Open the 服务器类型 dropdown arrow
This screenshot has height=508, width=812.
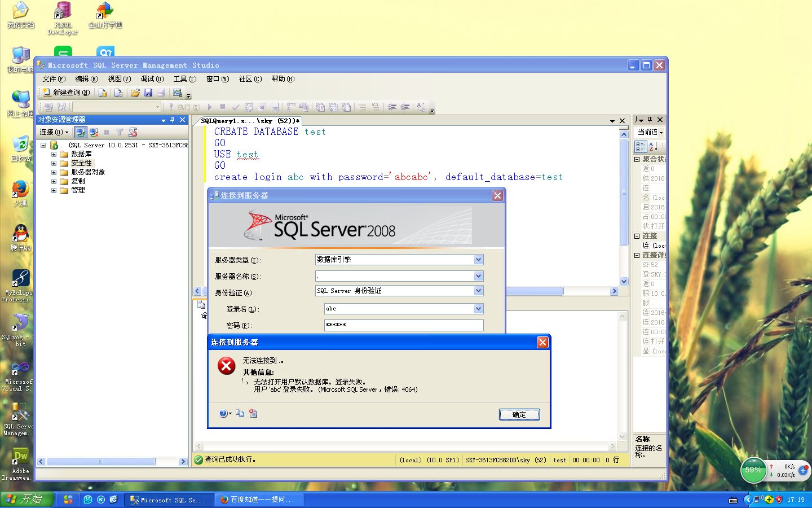[478, 260]
